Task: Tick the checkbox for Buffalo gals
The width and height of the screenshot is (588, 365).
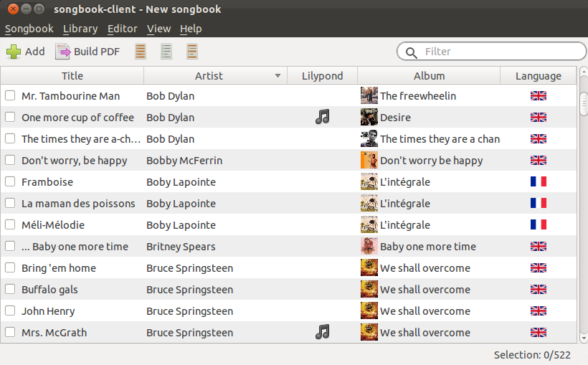Action: pos(10,289)
